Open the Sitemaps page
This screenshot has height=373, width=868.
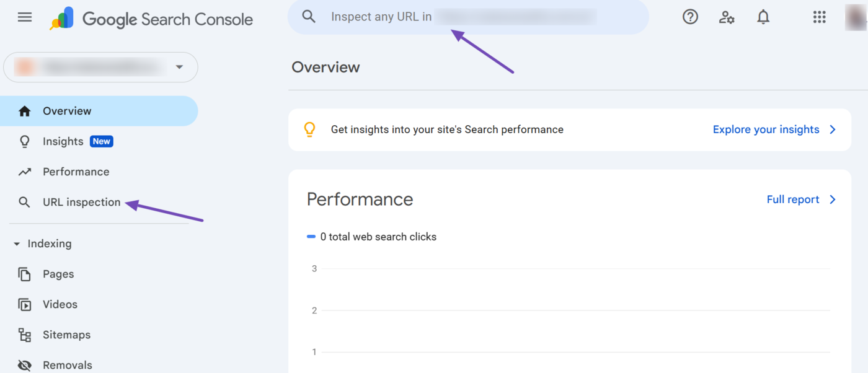pyautogui.click(x=66, y=335)
